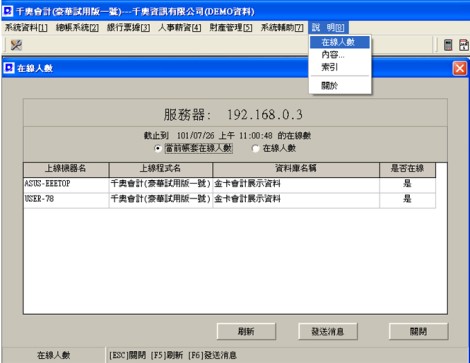Open the 人事薪資[4] menu

pyautogui.click(x=180, y=28)
